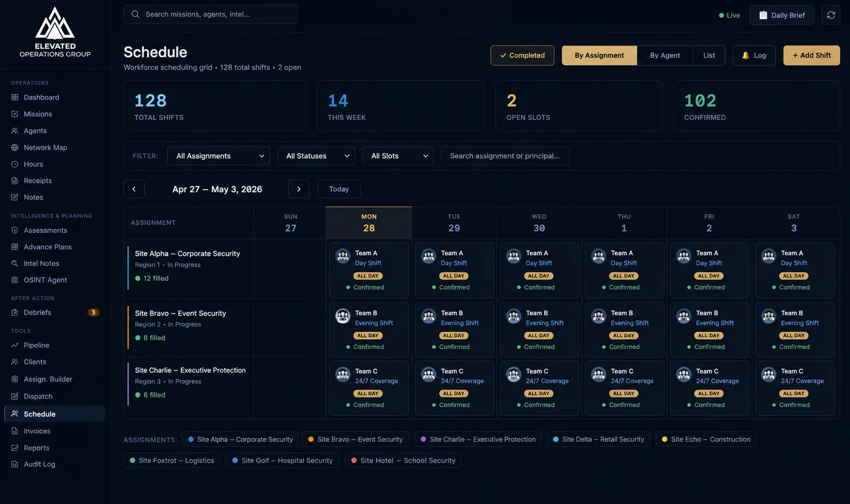Open OSINT Agent from sidebar
Viewport: 850px width, 504px height.
point(55,280)
